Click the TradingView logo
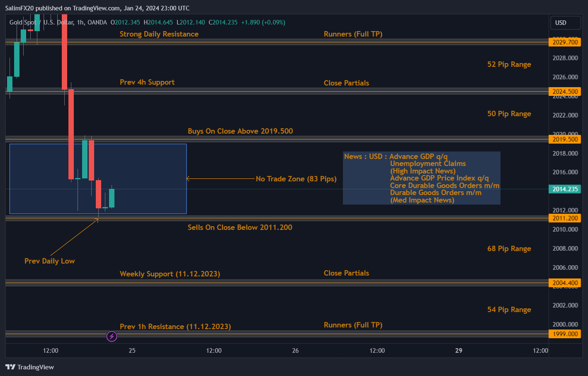The image size is (588, 376). [30, 367]
